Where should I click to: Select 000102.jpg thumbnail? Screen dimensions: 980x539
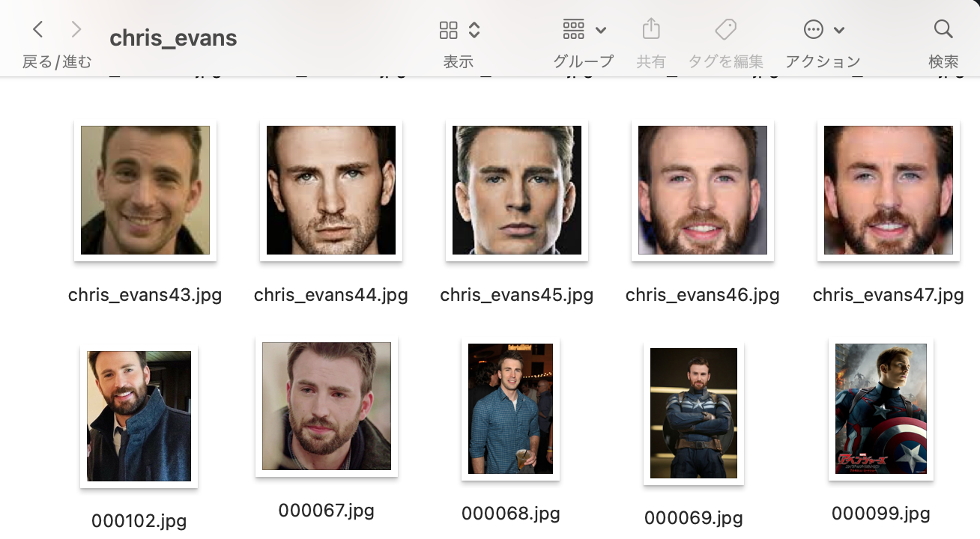(139, 416)
